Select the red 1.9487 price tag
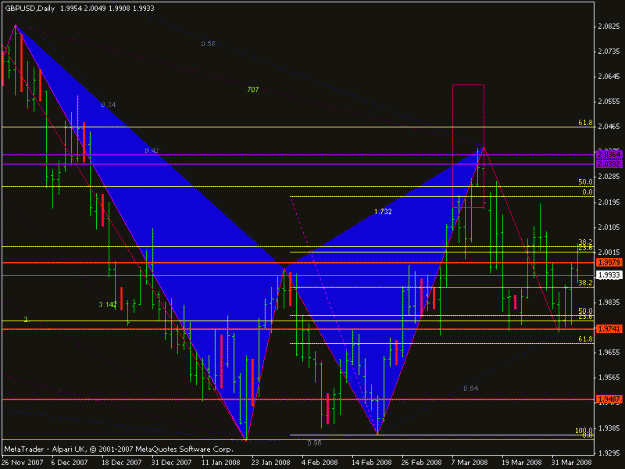 (609, 399)
